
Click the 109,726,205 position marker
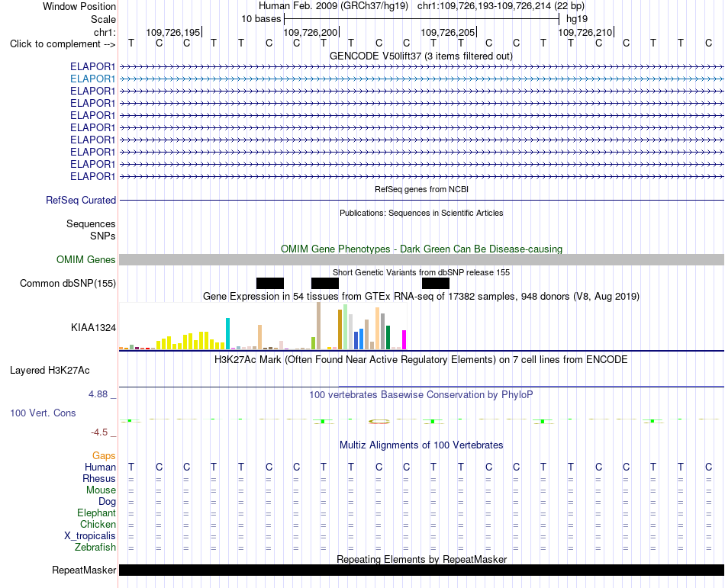[447, 32]
